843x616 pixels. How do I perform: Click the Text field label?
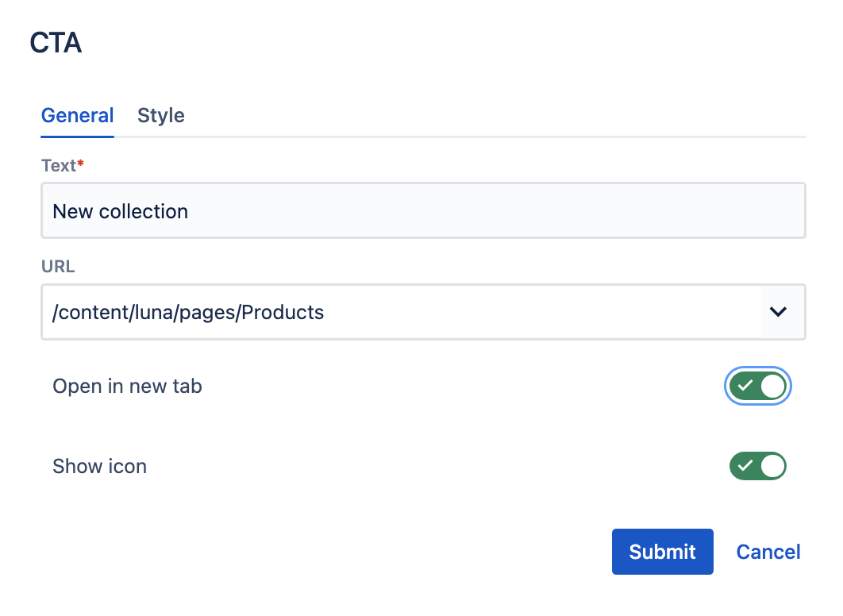pyautogui.click(x=59, y=166)
